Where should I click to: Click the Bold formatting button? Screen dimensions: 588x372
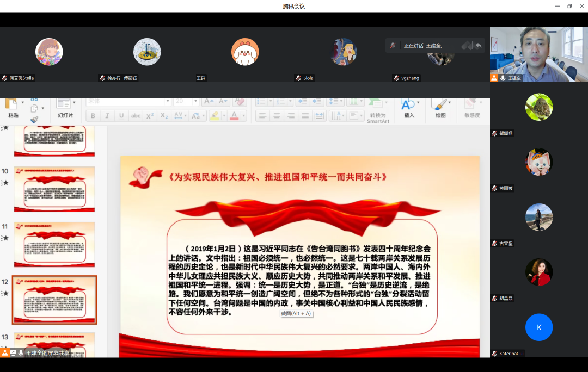coord(93,116)
